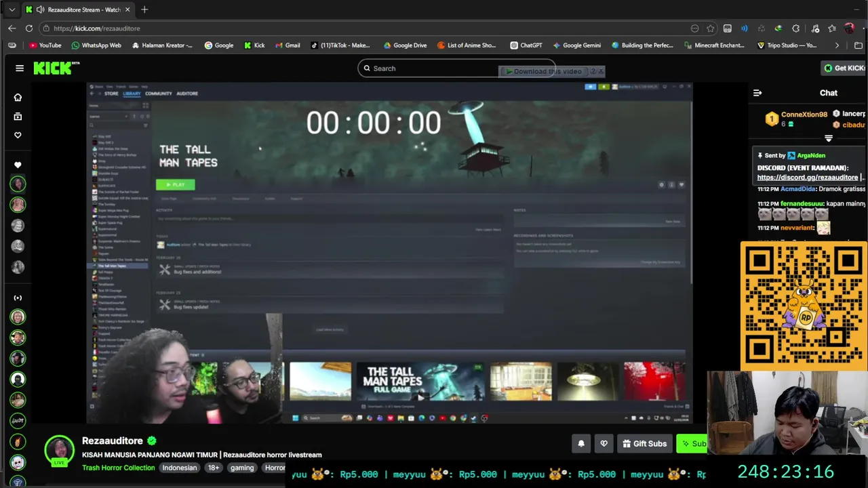Click the 18+ tag

coord(214,468)
